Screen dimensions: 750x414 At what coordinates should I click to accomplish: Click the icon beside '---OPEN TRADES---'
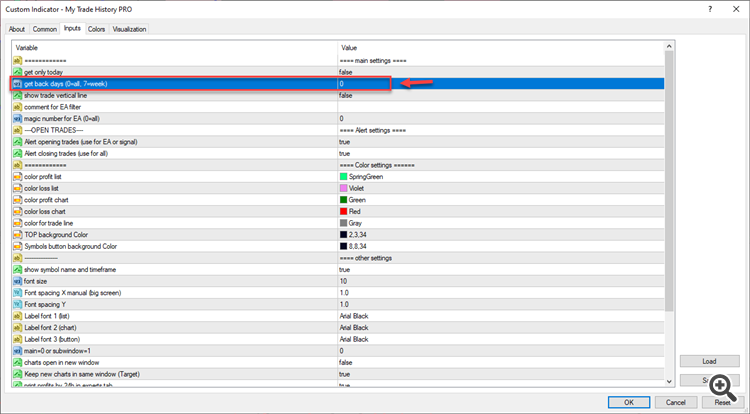[x=18, y=130]
